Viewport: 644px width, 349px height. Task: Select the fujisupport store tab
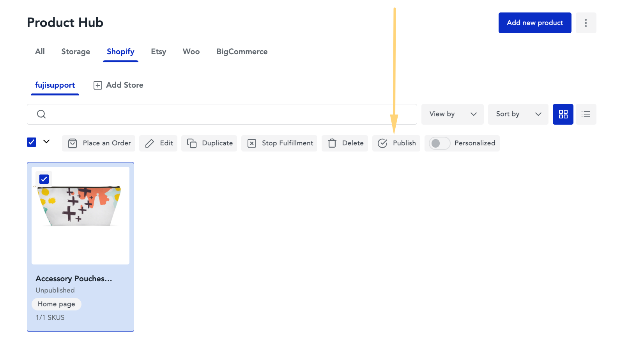[x=55, y=85]
